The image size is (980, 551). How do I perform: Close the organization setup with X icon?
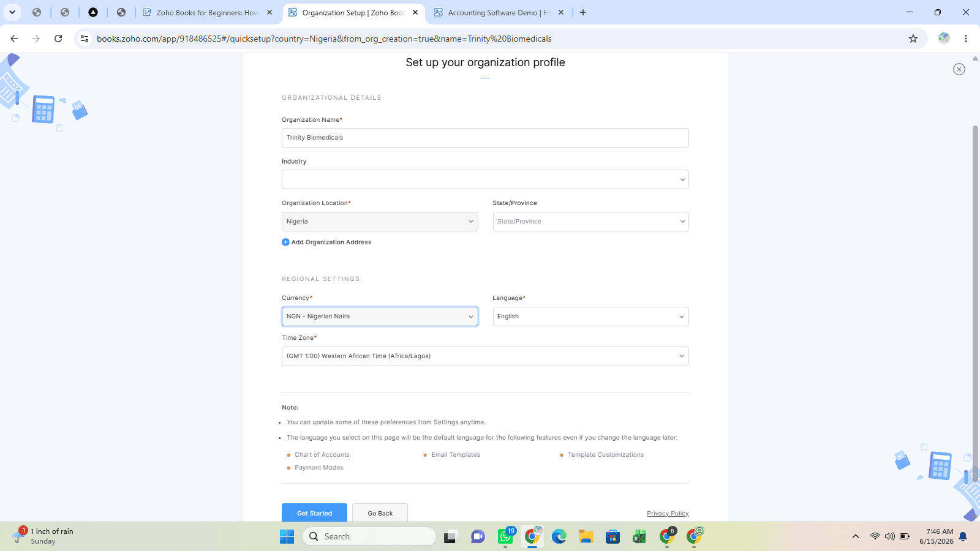coord(959,69)
